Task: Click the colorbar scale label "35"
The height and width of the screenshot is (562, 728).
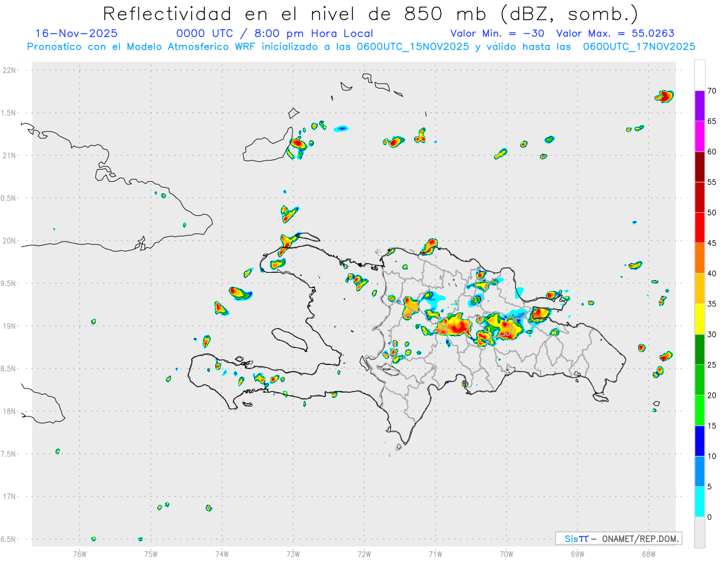Action: click(712, 304)
